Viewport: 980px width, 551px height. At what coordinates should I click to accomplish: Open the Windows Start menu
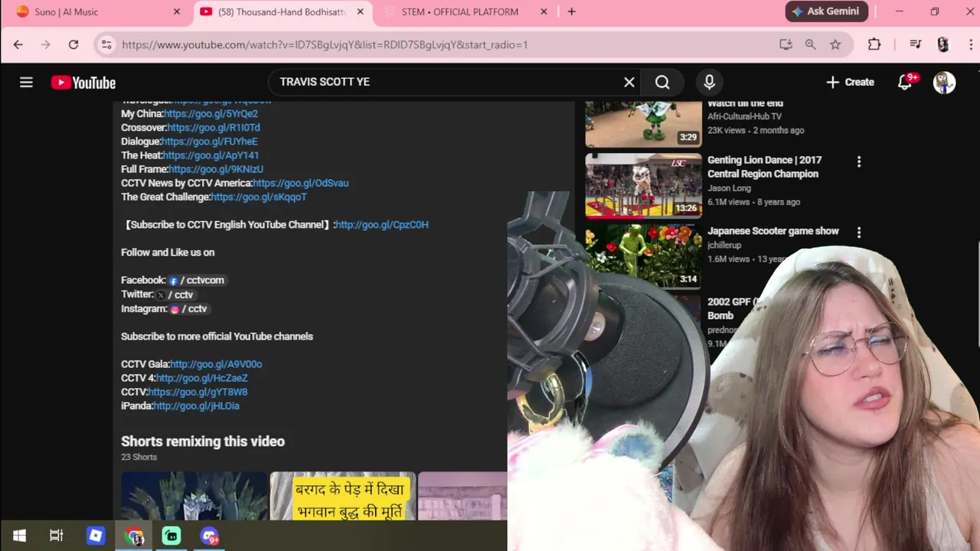coord(19,536)
